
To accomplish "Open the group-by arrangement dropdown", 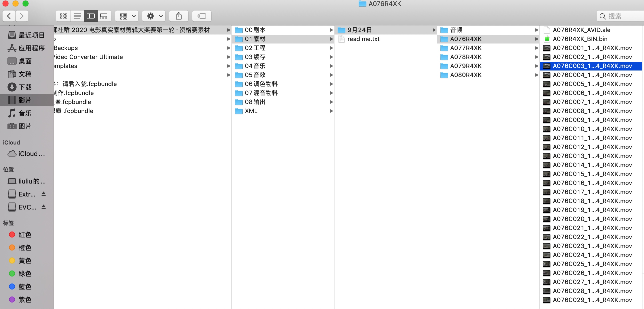I will (x=127, y=16).
